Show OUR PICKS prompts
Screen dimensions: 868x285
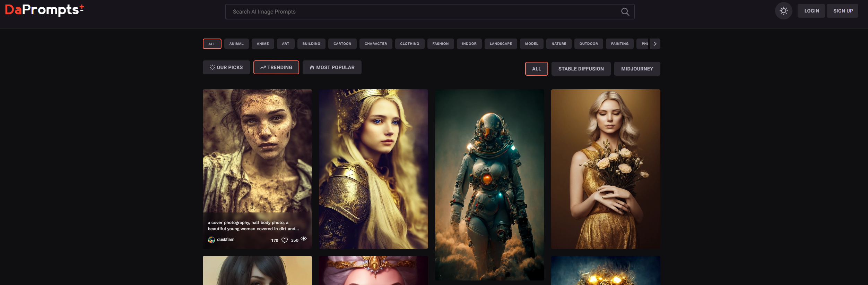226,67
